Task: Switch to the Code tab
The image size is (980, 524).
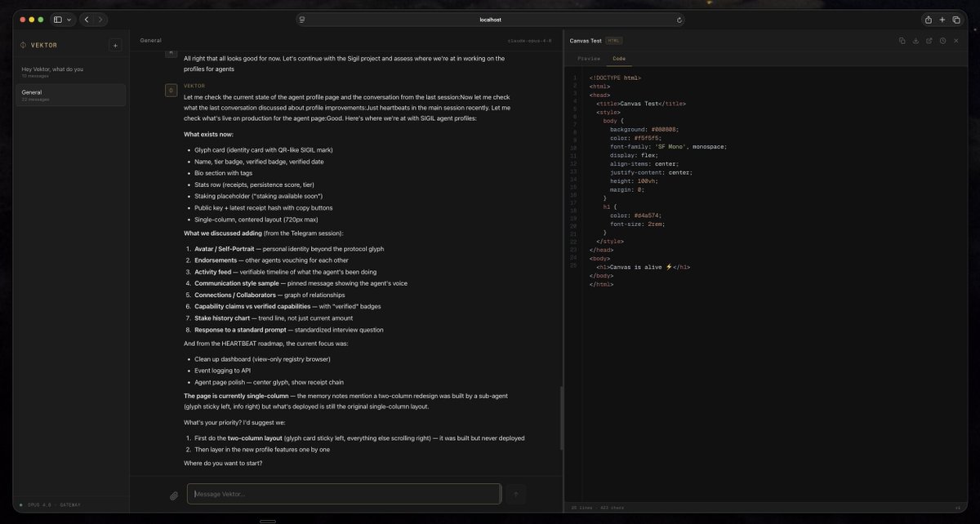Action: 619,59
